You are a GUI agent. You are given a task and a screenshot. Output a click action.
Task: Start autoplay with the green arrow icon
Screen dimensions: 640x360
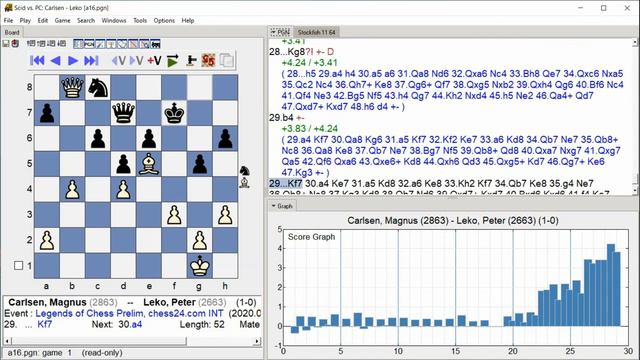(173, 60)
